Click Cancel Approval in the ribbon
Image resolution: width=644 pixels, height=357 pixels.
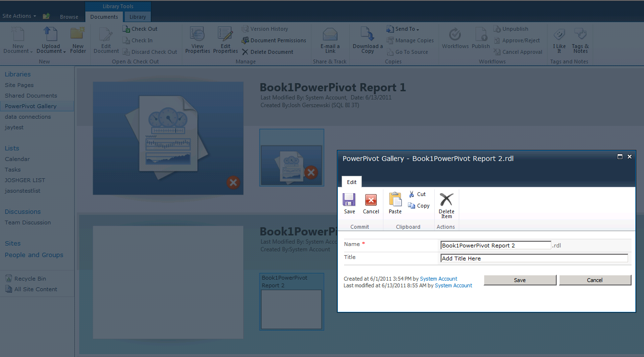(518, 52)
